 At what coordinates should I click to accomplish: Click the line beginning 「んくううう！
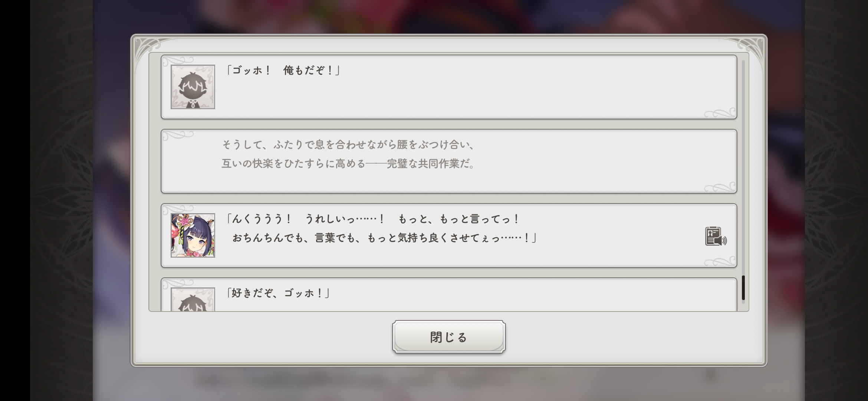[372, 219]
